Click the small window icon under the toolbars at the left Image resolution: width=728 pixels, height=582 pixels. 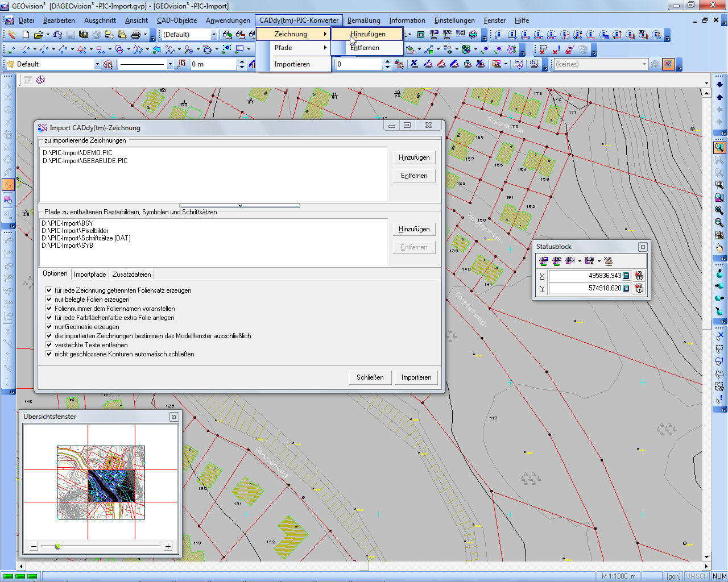pyautogui.click(x=28, y=80)
